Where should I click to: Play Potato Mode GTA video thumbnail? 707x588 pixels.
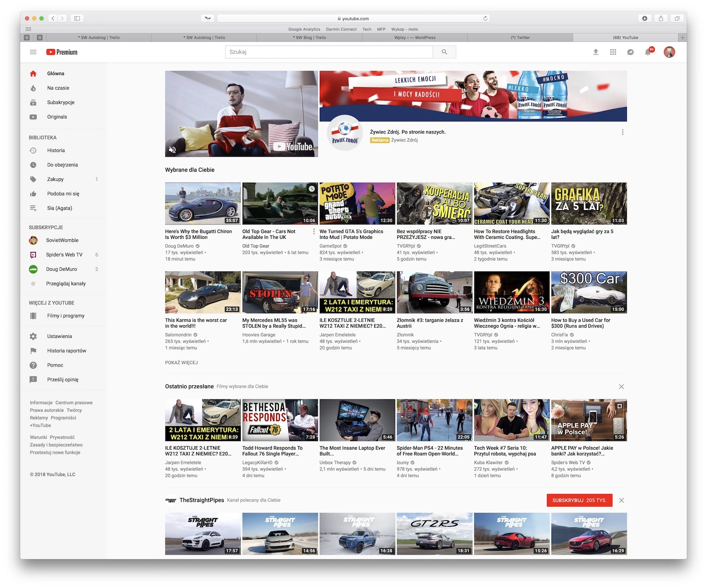[x=357, y=203]
